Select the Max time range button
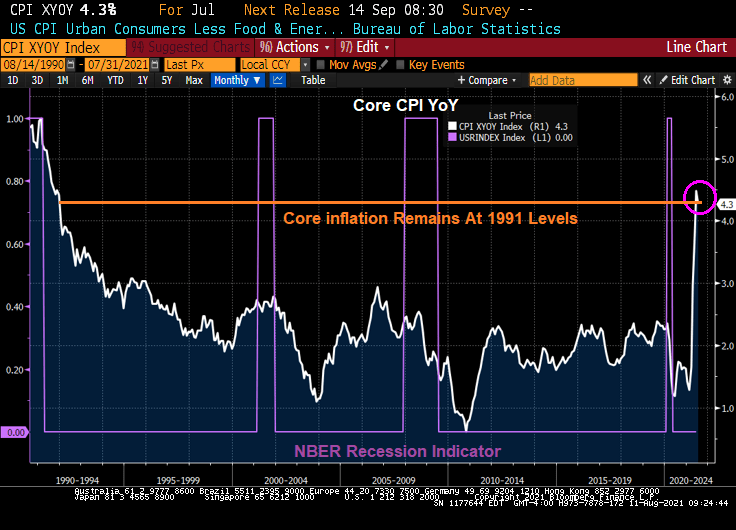 pyautogui.click(x=194, y=80)
